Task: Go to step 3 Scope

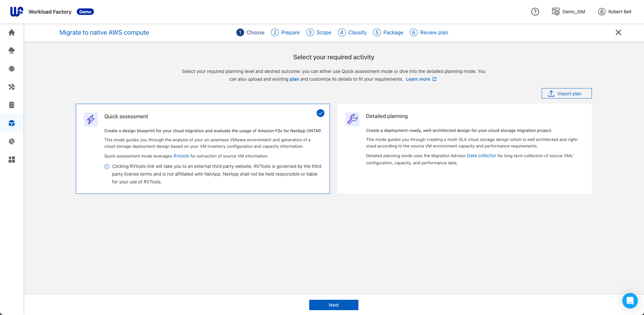Action: (319, 32)
